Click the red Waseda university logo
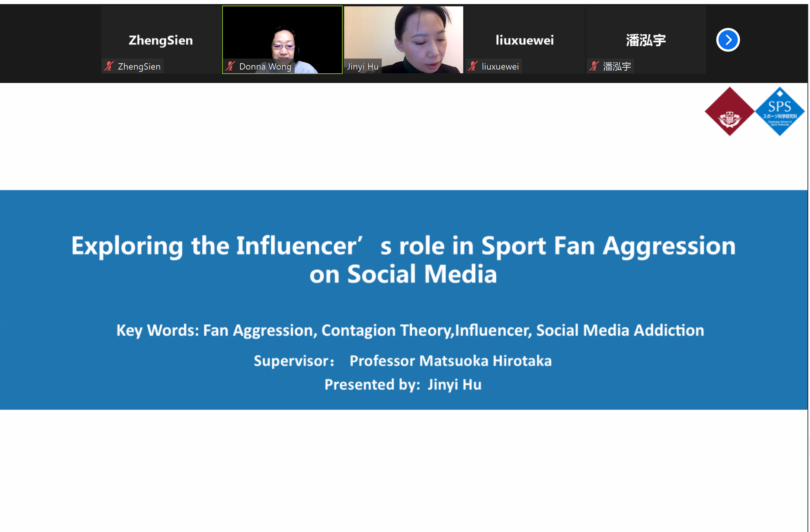 click(x=729, y=111)
